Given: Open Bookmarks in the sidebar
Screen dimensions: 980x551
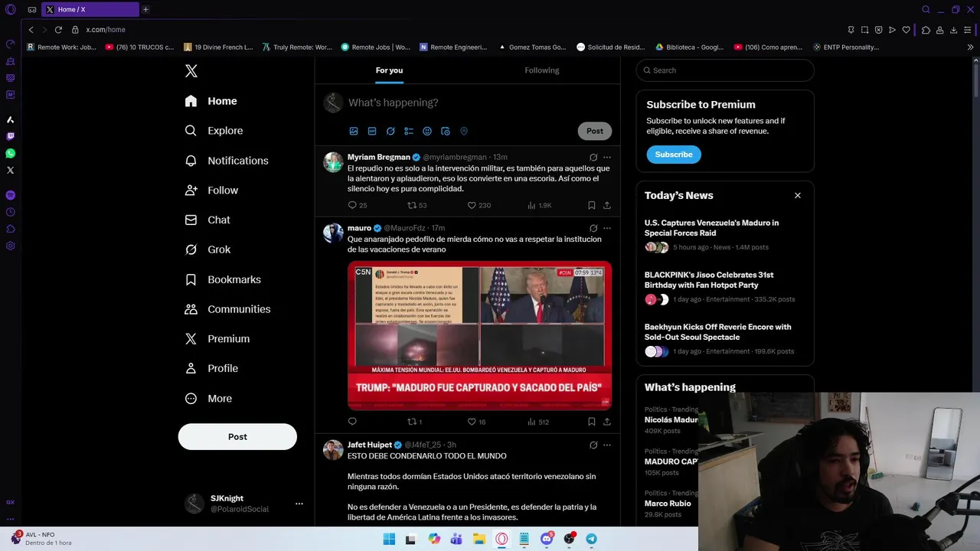Looking at the screenshot, I should tap(223, 279).
